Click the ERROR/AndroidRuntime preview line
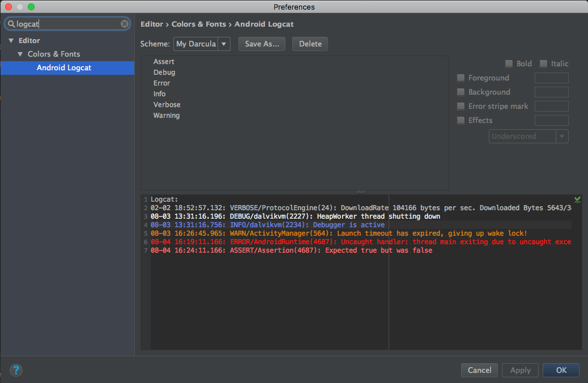 click(361, 242)
